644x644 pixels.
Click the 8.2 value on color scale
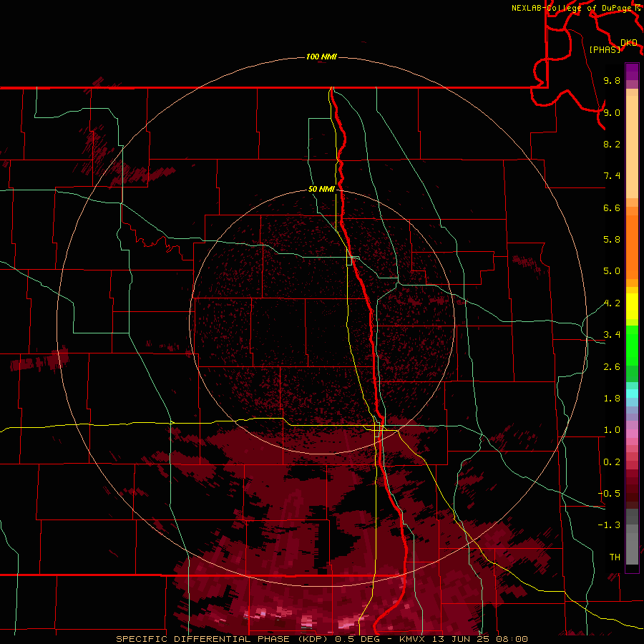click(612, 144)
